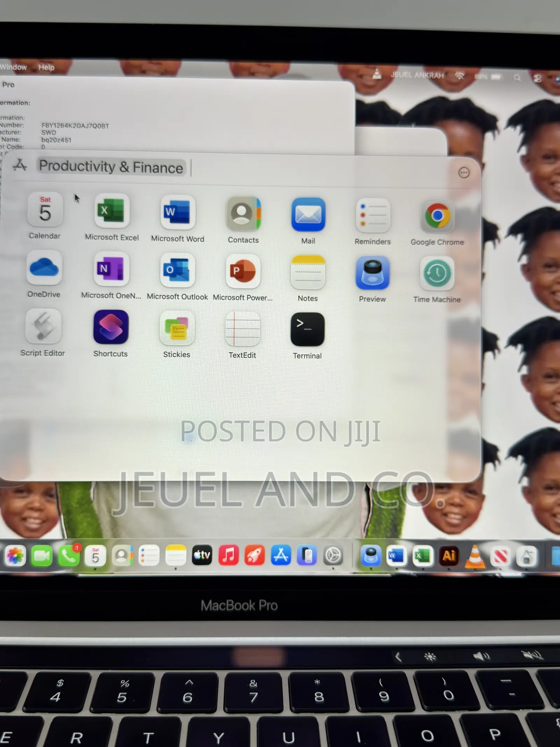Launch the Mail app
Viewport: 560px width, 747px height.
point(308,215)
